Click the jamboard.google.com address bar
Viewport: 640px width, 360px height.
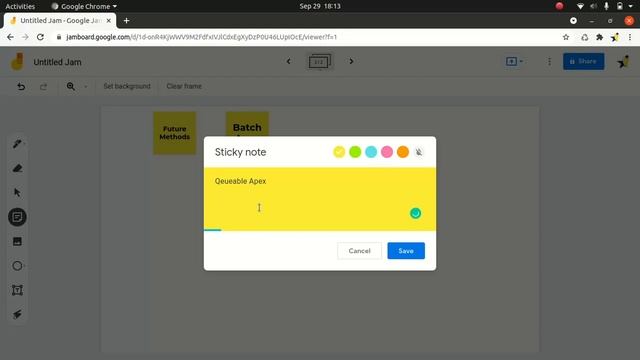coord(202,37)
